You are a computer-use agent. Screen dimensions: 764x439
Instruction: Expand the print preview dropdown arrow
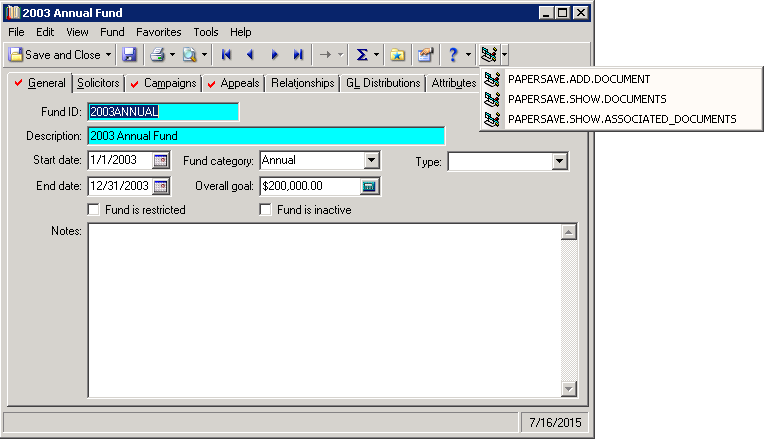pyautogui.click(x=204, y=55)
